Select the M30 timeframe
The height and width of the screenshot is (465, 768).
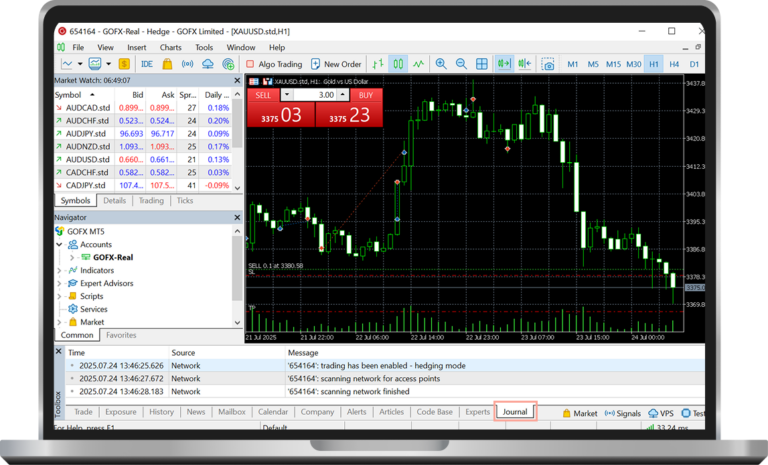pos(634,64)
